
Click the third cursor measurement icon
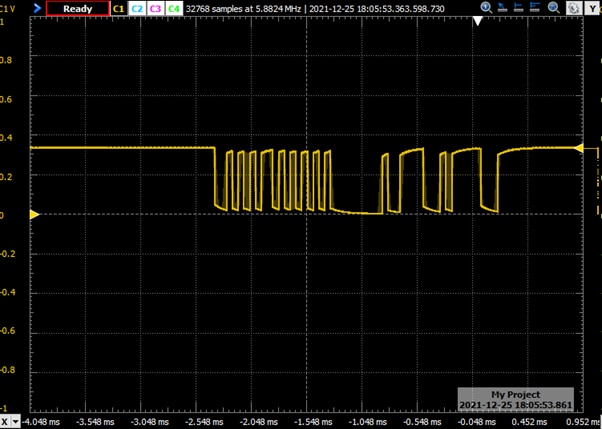coord(536,8)
